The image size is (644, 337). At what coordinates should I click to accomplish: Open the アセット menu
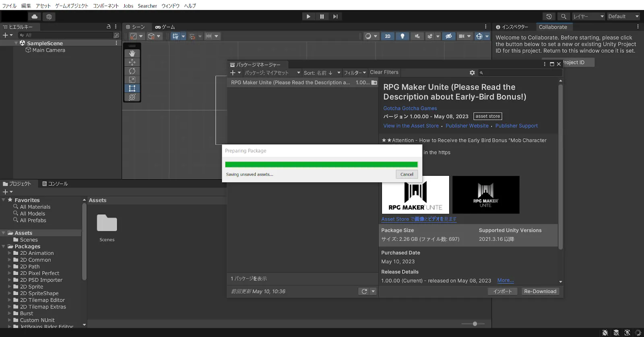pos(43,6)
